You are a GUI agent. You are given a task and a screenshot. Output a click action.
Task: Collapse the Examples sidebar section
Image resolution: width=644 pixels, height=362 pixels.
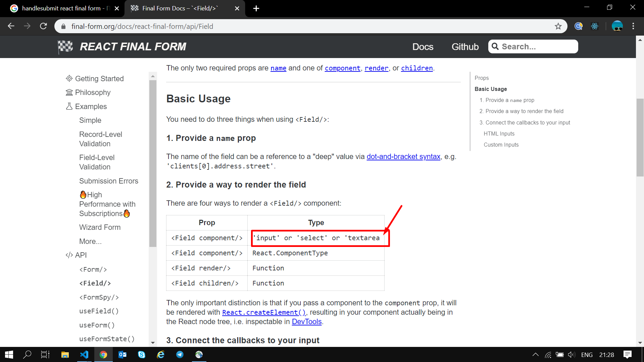(x=86, y=106)
